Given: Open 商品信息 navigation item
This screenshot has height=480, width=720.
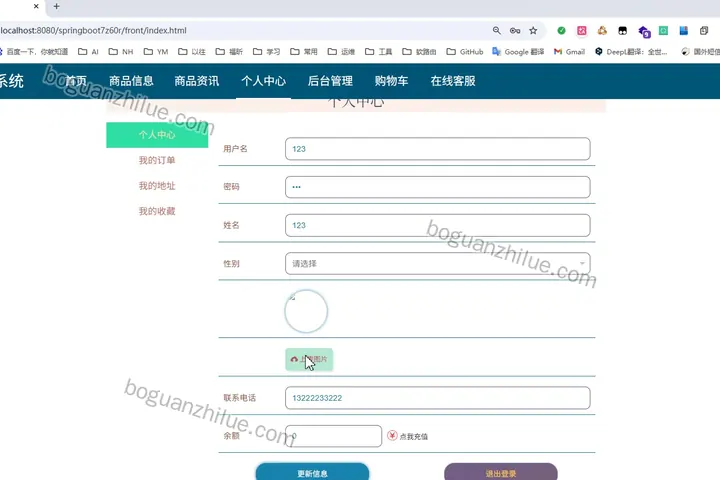Looking at the screenshot, I should [x=131, y=81].
